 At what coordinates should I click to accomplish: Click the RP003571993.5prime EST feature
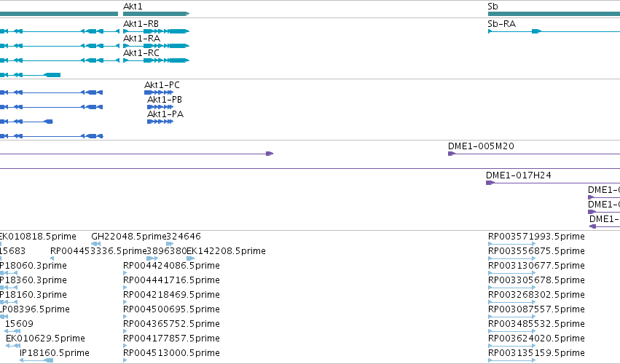point(512,244)
